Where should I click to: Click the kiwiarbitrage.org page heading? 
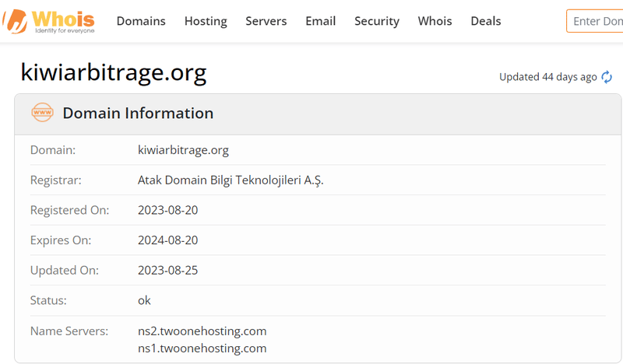[114, 72]
